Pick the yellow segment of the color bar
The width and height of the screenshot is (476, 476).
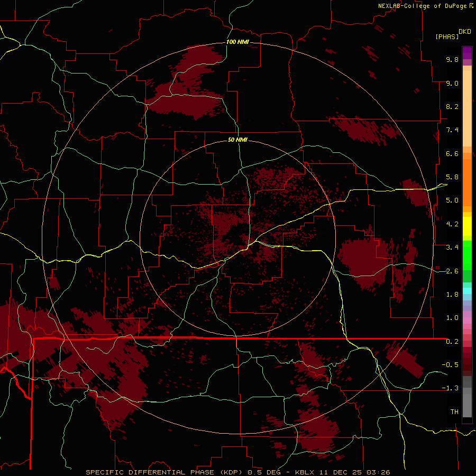coord(467,226)
